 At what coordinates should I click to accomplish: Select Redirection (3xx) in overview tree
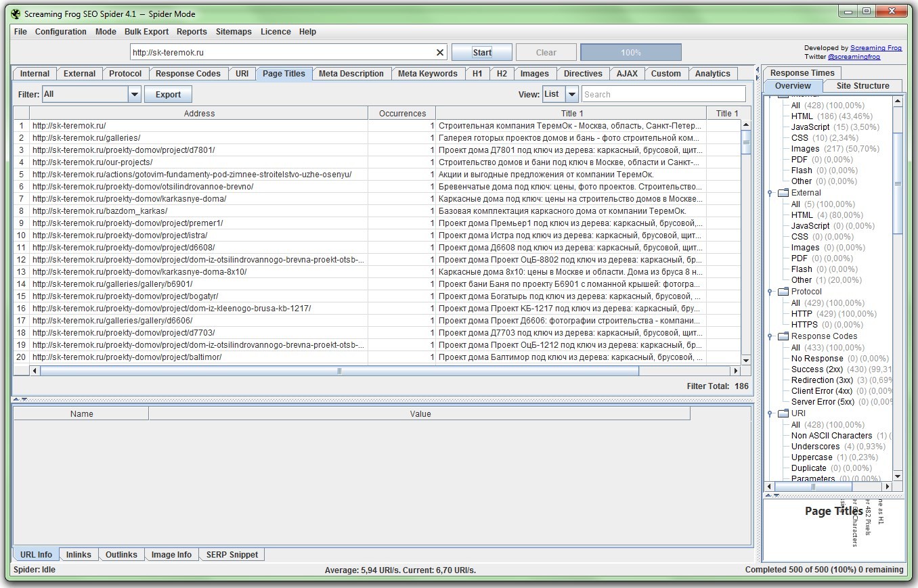[842, 380]
